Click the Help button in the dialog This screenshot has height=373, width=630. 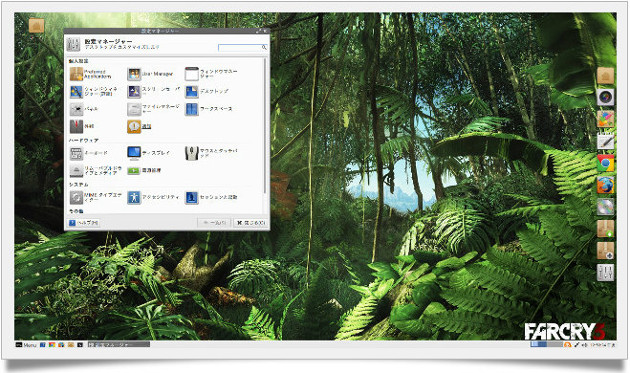(84, 223)
